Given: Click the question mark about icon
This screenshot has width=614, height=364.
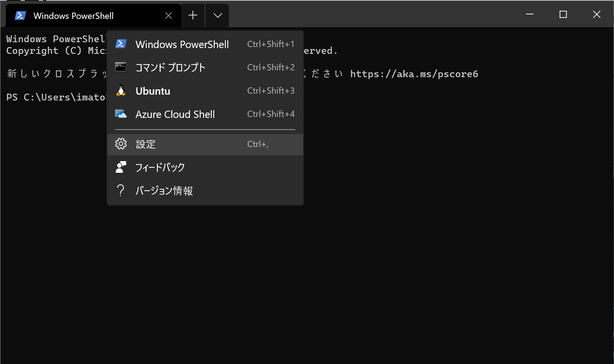Looking at the screenshot, I should [121, 191].
